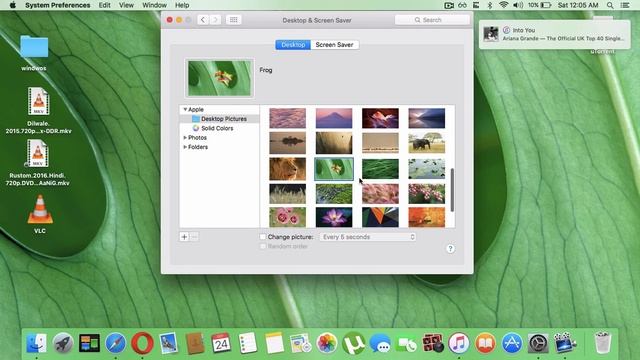640x360 pixels.
Task: Select the Dilwale mkv file on desktop
Action: pos(38,110)
